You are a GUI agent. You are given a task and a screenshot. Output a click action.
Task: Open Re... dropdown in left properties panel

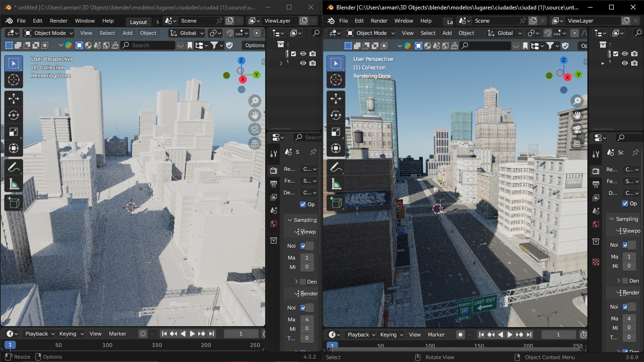pos(309,169)
